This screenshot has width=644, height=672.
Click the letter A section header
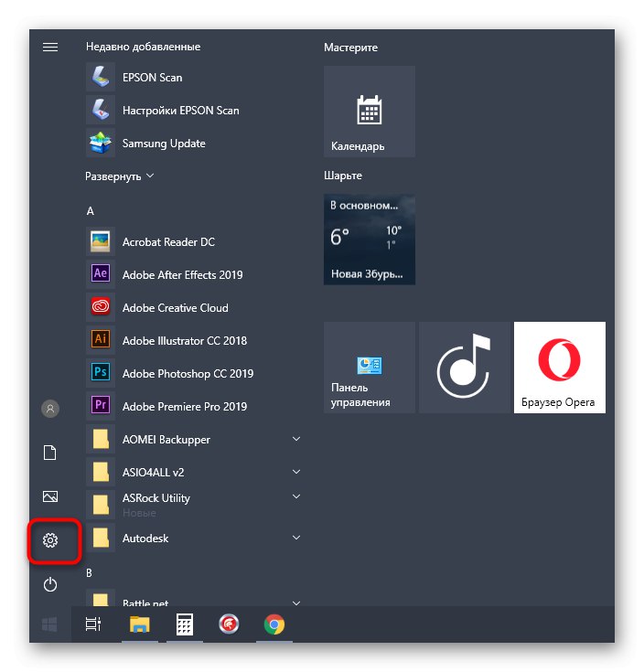90,211
